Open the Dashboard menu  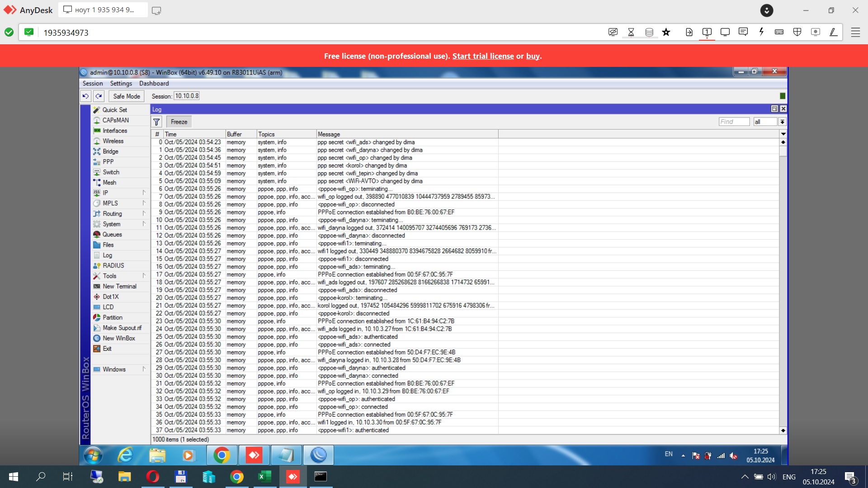tap(154, 84)
